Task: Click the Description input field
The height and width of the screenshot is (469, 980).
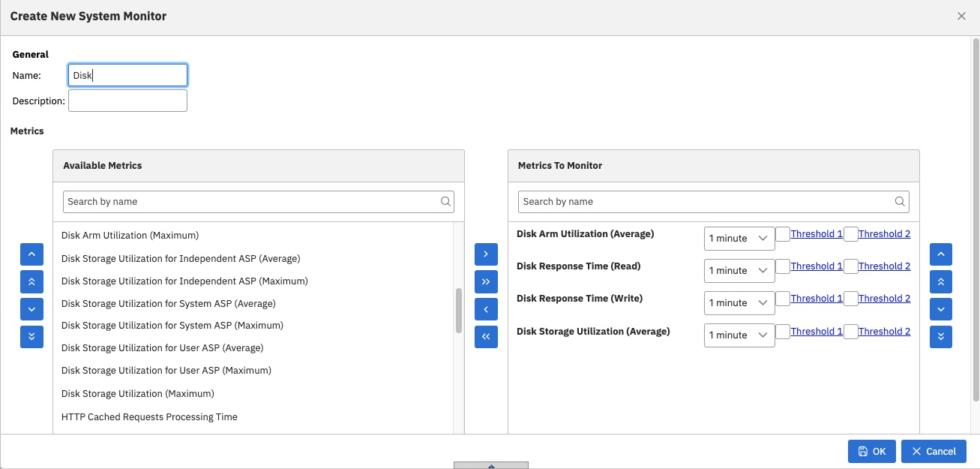Action: click(127, 101)
